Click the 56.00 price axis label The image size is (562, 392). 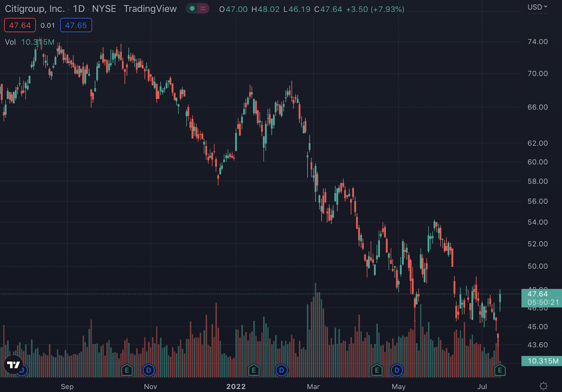click(537, 201)
